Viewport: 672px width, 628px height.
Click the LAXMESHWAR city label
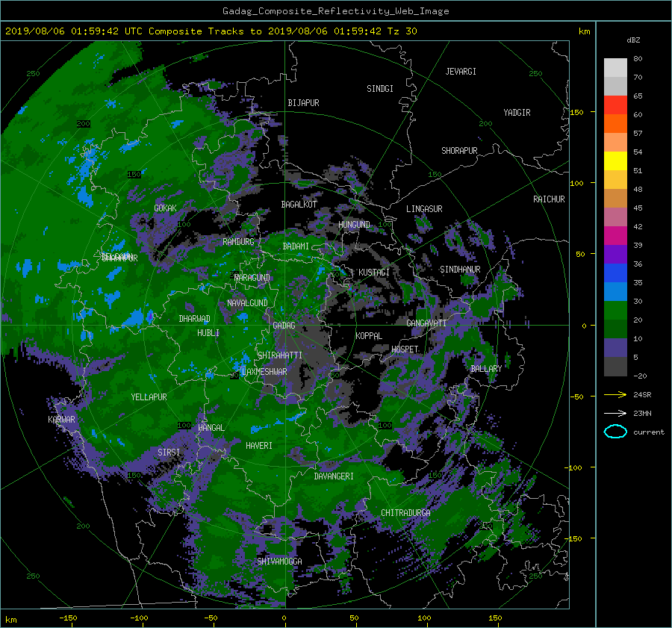264,372
